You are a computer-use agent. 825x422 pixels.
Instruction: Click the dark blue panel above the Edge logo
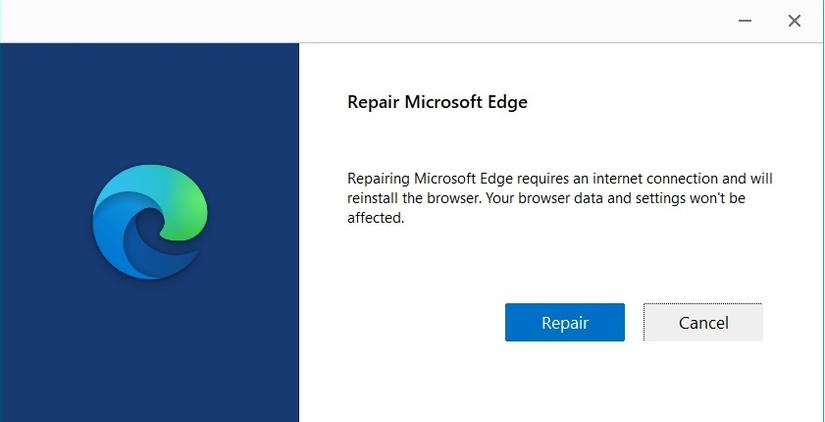click(150, 100)
